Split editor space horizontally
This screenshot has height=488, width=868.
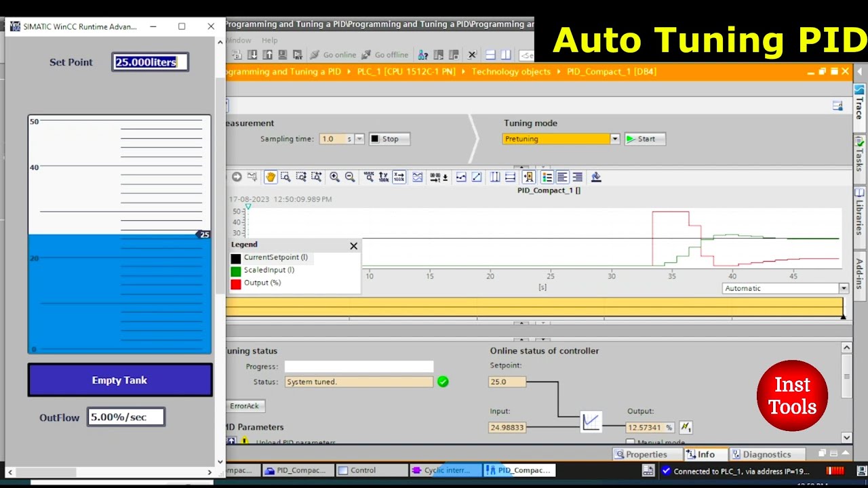tap(490, 55)
